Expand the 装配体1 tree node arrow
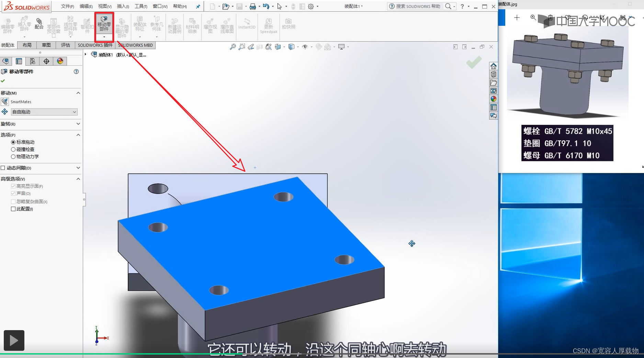The width and height of the screenshot is (644, 358). coord(86,54)
